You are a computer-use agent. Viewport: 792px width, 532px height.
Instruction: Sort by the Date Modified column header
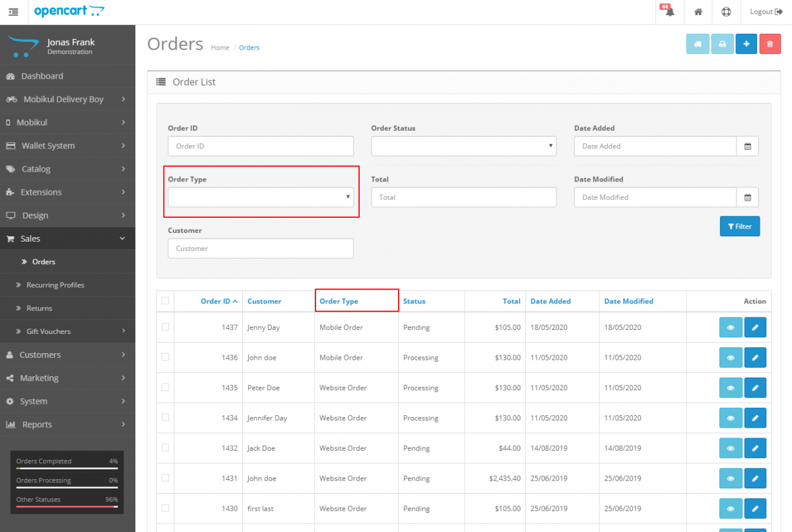pos(628,301)
